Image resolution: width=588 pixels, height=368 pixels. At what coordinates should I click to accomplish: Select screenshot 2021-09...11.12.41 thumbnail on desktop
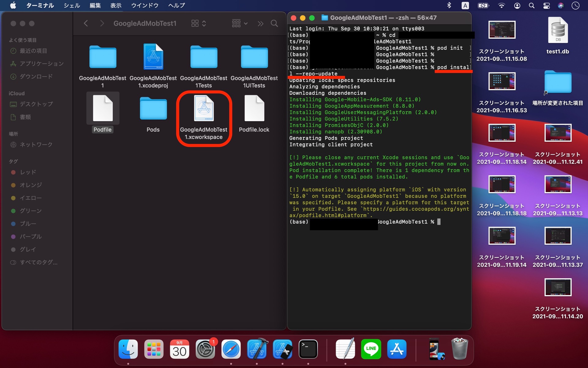[x=558, y=133]
